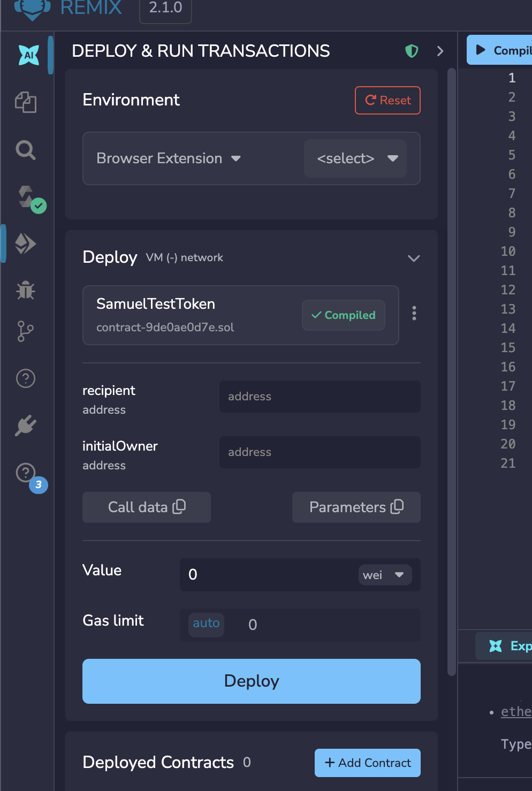The height and width of the screenshot is (791, 532).
Task: Click editor line number 10
Action: [x=508, y=251]
